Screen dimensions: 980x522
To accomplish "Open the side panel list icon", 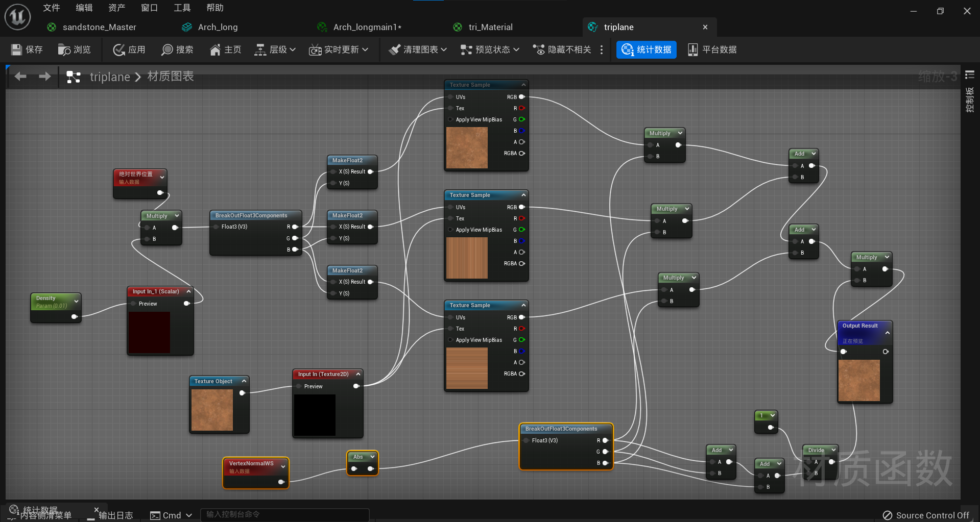I will pyautogui.click(x=970, y=75).
